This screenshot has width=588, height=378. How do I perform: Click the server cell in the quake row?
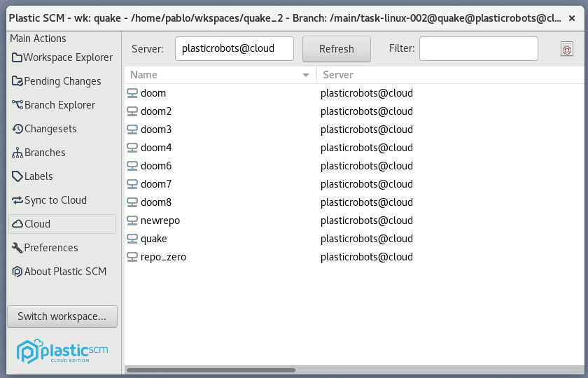367,239
